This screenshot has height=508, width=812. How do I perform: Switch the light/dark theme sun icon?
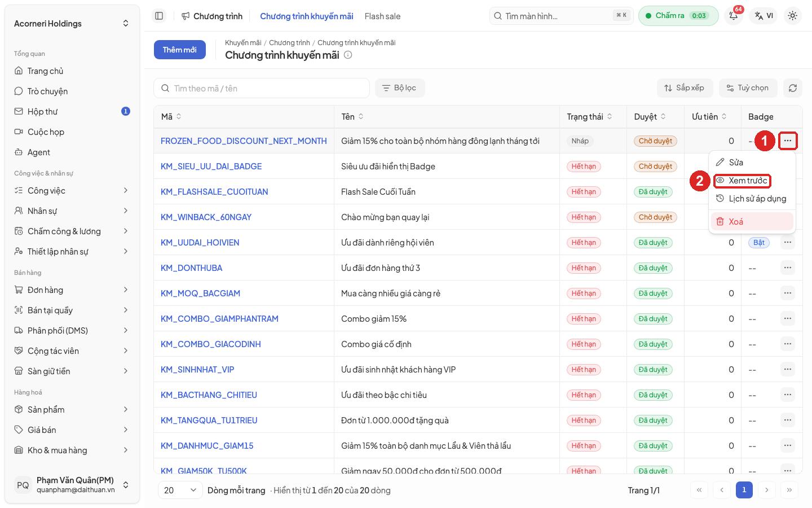coord(792,16)
